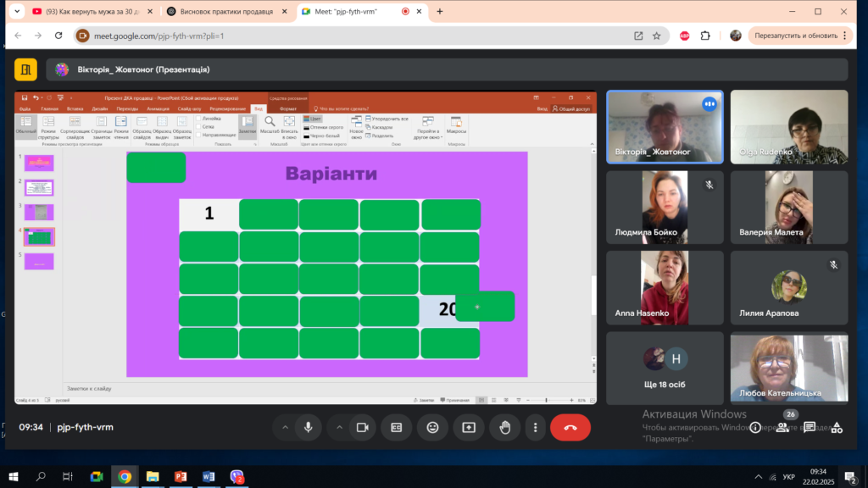Open the meeting details info icon
The width and height of the screenshot is (868, 488).
coord(754,428)
